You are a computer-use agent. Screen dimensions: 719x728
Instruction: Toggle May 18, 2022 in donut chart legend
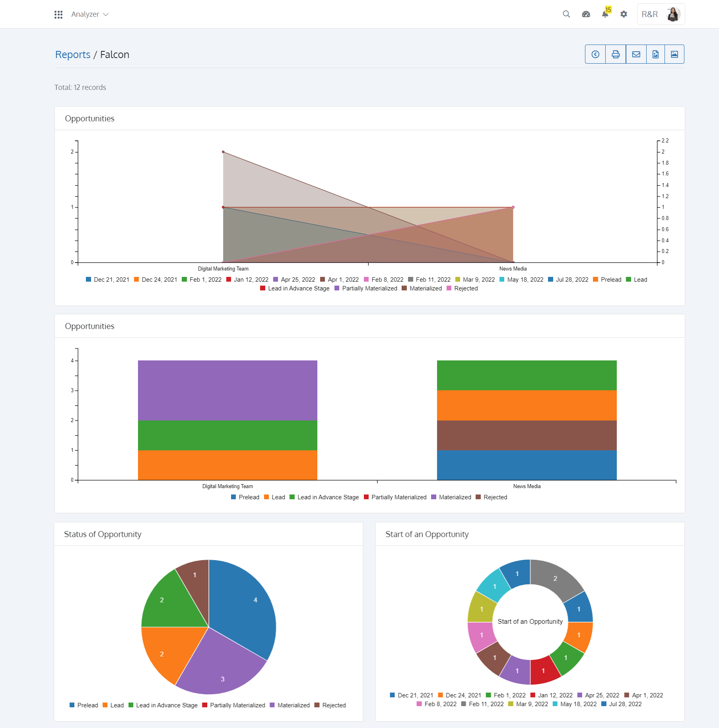click(x=575, y=704)
